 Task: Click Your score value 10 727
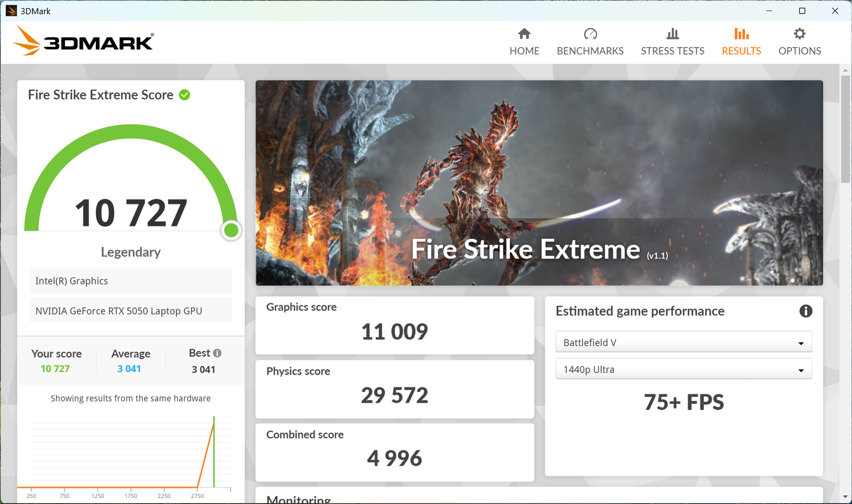click(55, 369)
